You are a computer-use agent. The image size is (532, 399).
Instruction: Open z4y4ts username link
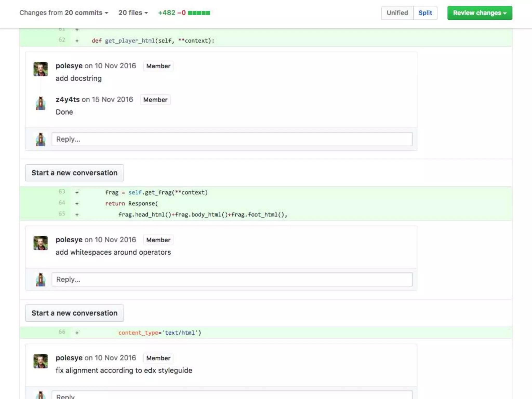pos(68,99)
